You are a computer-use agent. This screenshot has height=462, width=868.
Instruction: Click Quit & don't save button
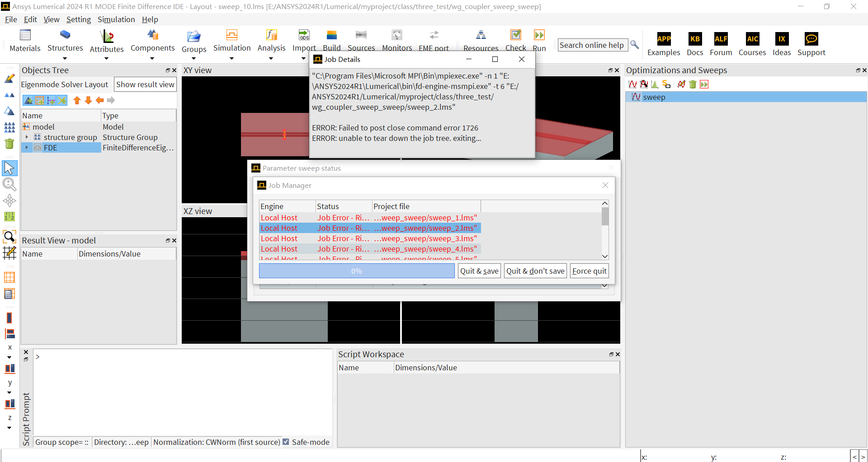535,271
